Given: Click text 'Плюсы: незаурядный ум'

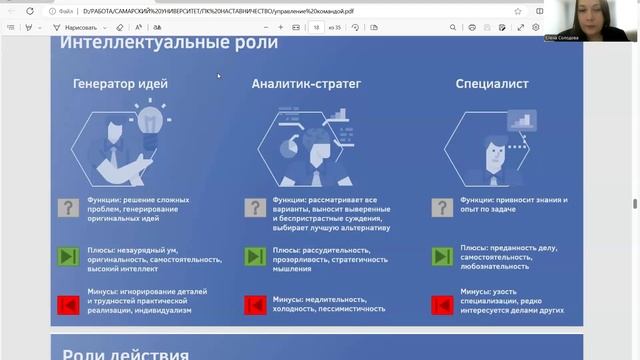Looking at the screenshot, I should (x=155, y=260).
